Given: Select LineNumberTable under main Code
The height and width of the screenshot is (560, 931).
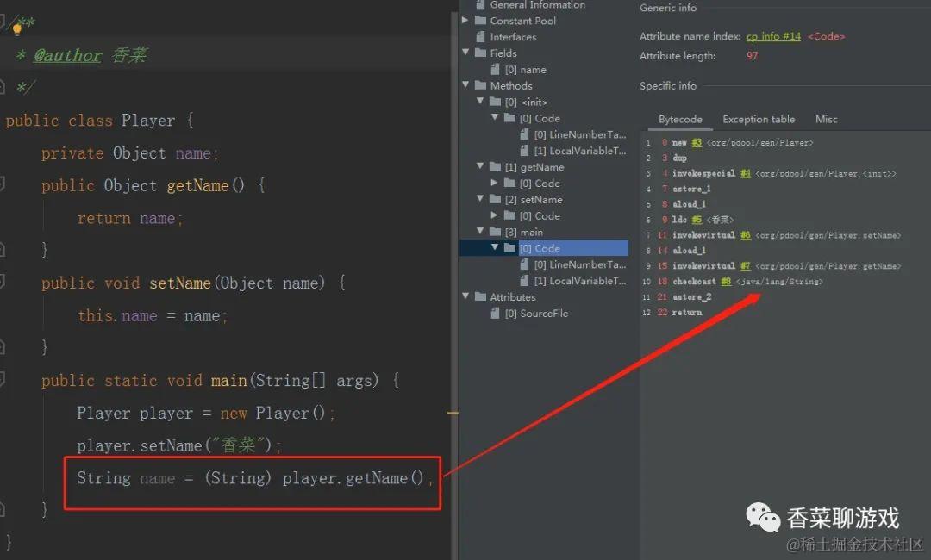Looking at the screenshot, I should pos(580,264).
